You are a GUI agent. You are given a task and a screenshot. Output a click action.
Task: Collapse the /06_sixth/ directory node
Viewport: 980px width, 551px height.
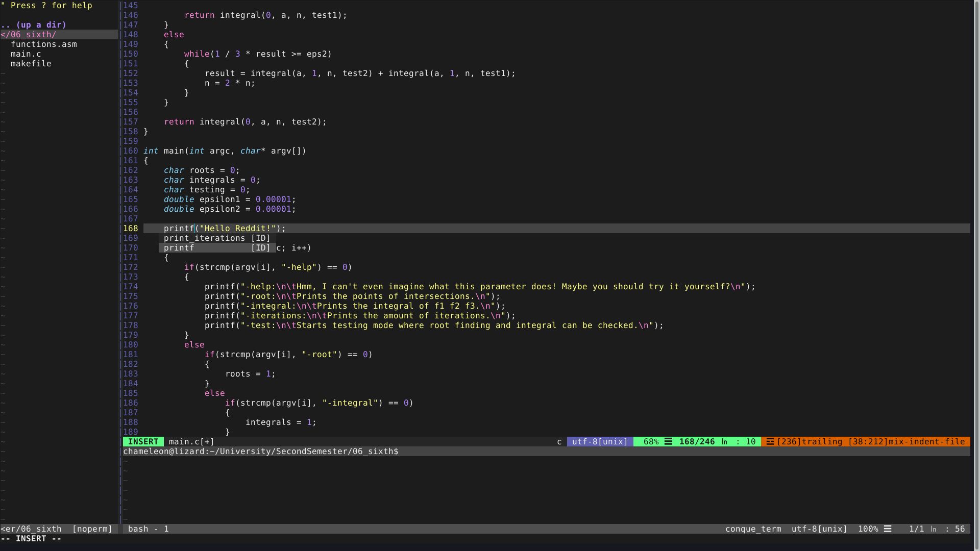tap(28, 34)
